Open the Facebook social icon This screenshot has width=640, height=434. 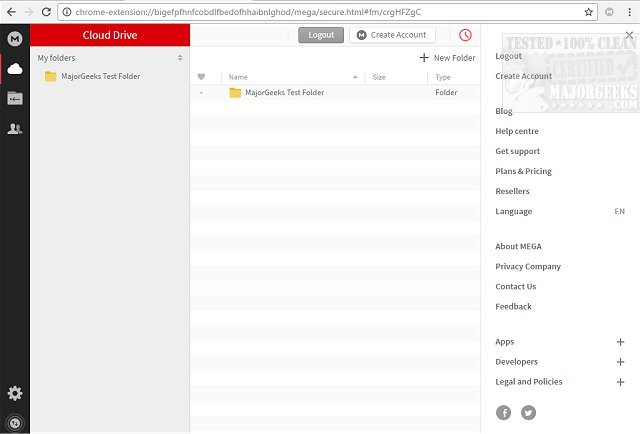tap(503, 412)
